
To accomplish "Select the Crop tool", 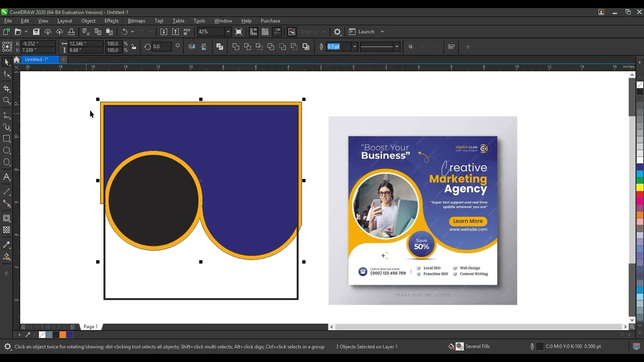I will (7, 88).
